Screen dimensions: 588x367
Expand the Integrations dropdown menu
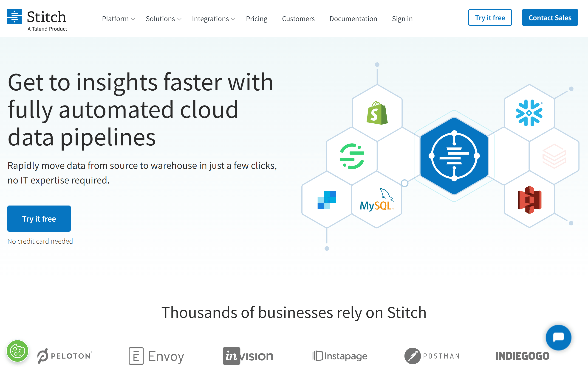point(213,18)
